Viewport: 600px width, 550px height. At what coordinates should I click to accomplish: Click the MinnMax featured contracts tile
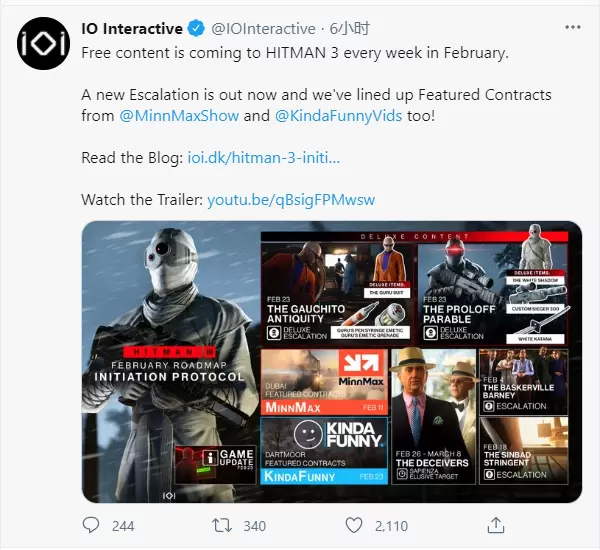[x=324, y=382]
